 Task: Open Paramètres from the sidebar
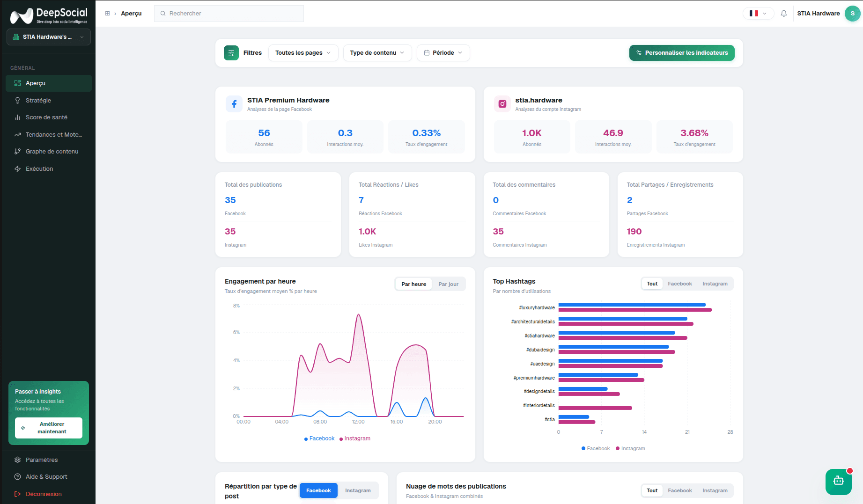(49, 460)
